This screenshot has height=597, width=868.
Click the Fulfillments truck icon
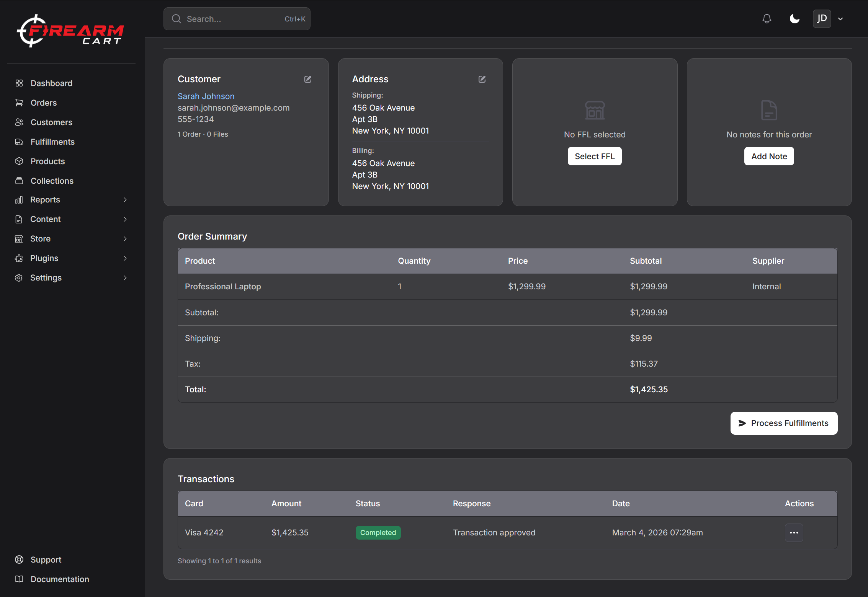[x=19, y=142]
